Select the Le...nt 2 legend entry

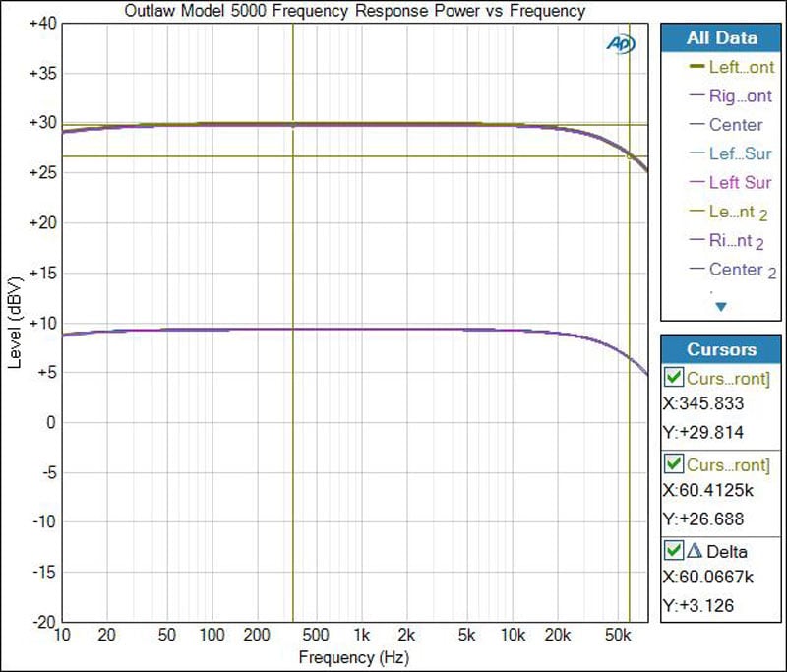click(736, 212)
